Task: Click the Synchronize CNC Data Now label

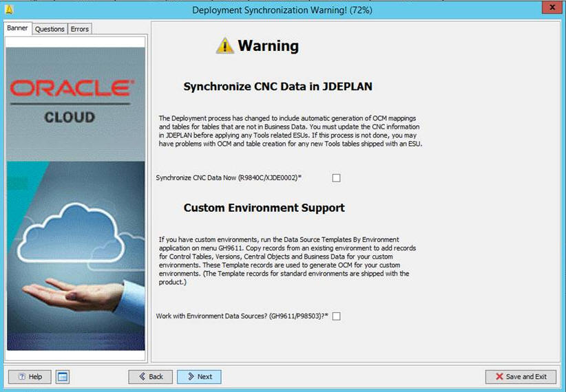Action: [x=229, y=178]
